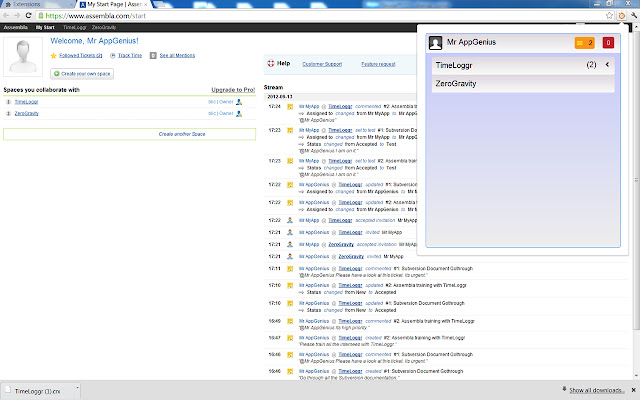Click the red zero counter badge
This screenshot has height=400, width=640.
pyautogui.click(x=608, y=42)
